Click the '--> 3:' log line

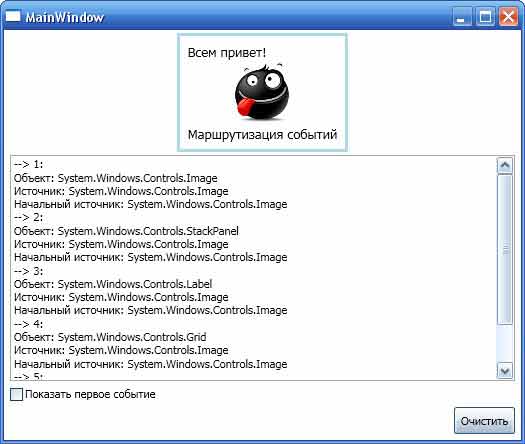pyautogui.click(x=29, y=271)
